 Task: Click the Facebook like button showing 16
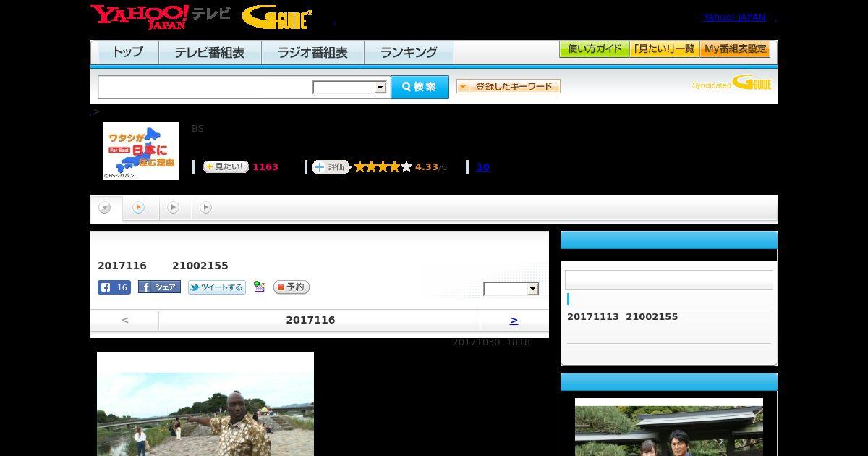click(x=114, y=287)
